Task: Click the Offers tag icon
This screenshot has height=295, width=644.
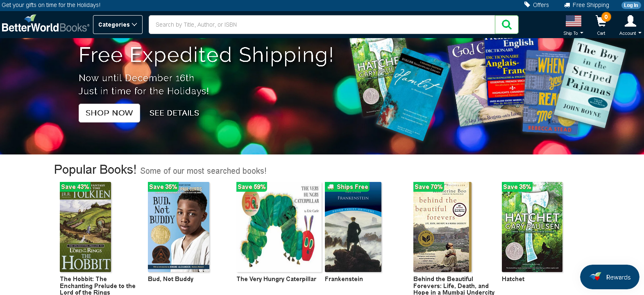Action: (x=527, y=5)
